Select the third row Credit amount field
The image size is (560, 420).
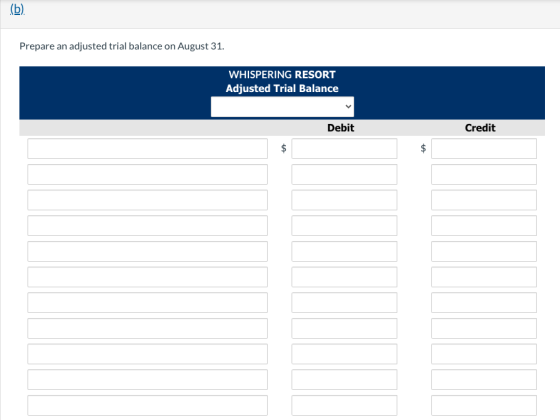click(484, 200)
